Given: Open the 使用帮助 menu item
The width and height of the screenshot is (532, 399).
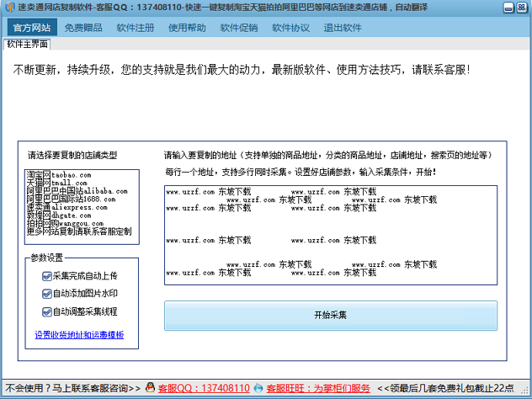Looking at the screenshot, I should point(187,28).
